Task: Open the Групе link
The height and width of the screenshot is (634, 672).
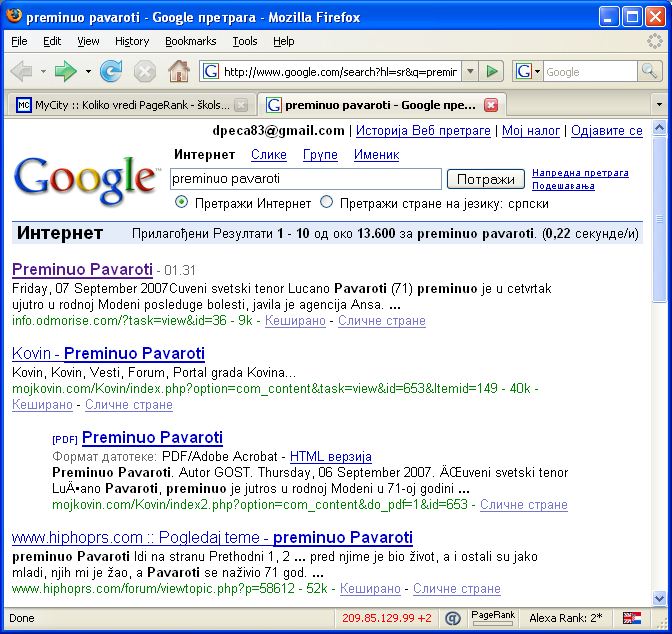Action: click(x=320, y=154)
